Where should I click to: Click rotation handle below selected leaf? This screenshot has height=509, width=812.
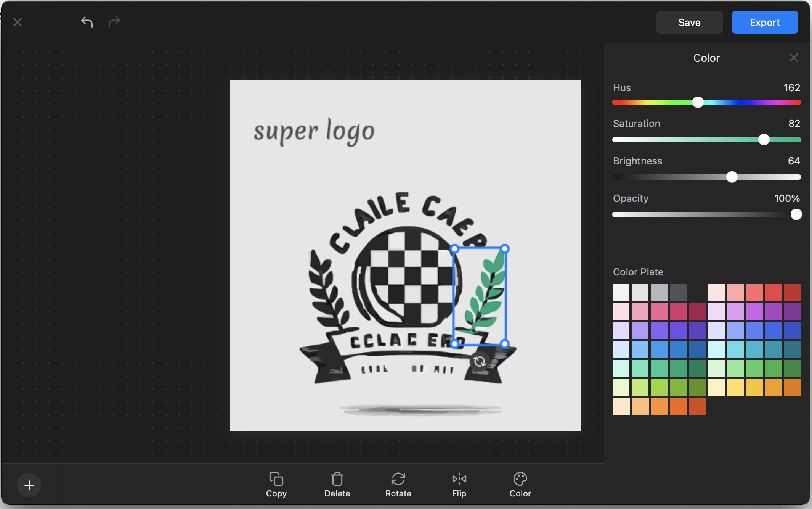(480, 361)
